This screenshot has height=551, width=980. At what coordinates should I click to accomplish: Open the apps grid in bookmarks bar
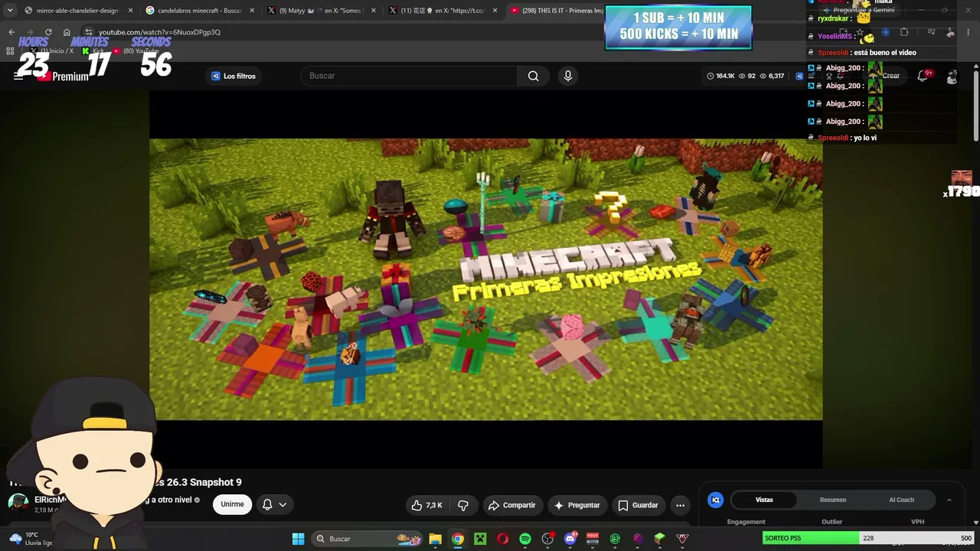[10, 51]
